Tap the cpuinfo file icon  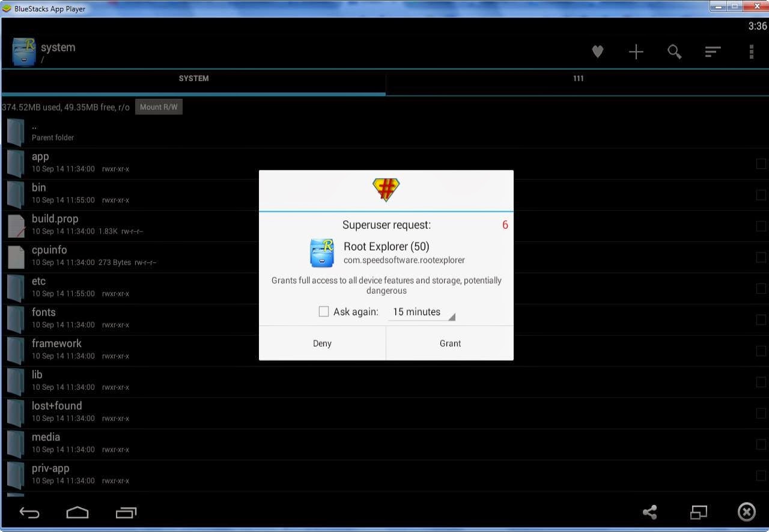16,257
